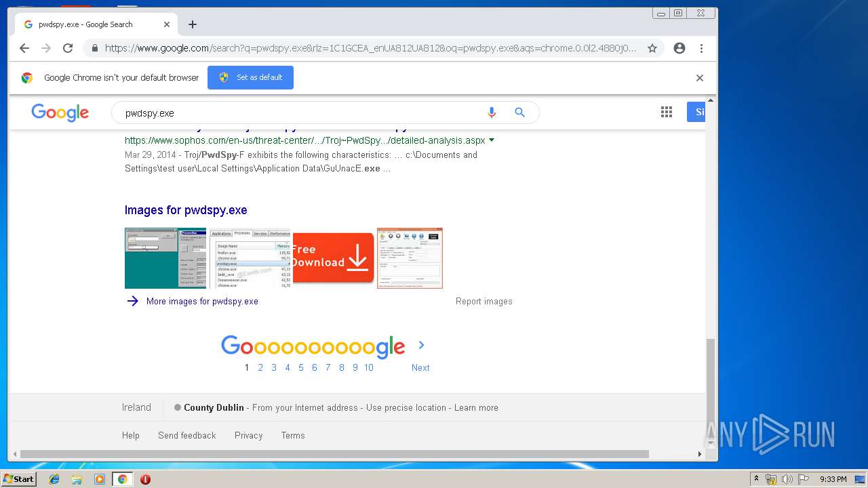Go to results page 3
The image size is (868, 488).
pyautogui.click(x=274, y=367)
